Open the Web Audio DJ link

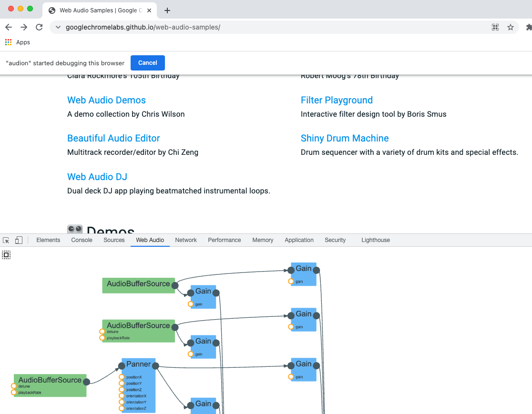(97, 177)
